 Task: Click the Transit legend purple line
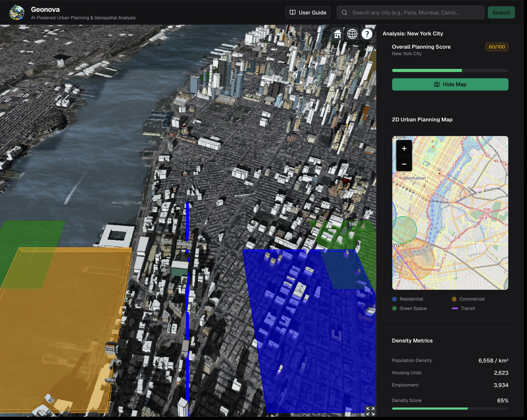(x=455, y=308)
